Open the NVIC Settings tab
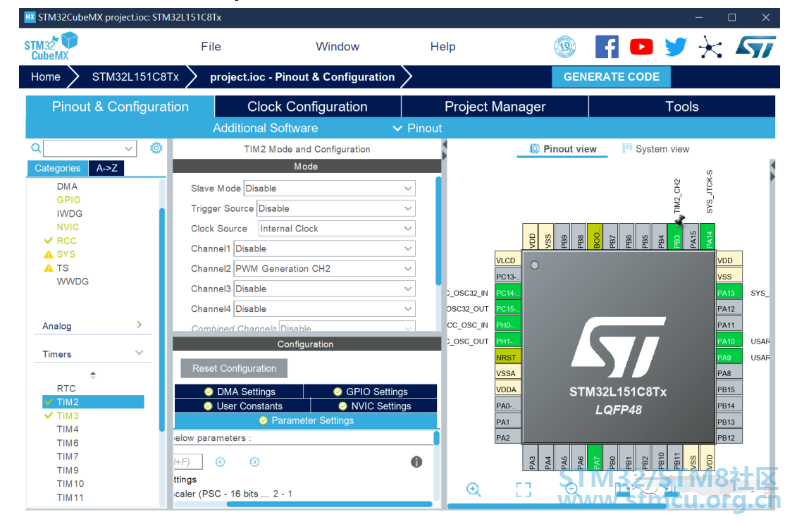Viewport: 790px width, 523px height. [x=374, y=406]
